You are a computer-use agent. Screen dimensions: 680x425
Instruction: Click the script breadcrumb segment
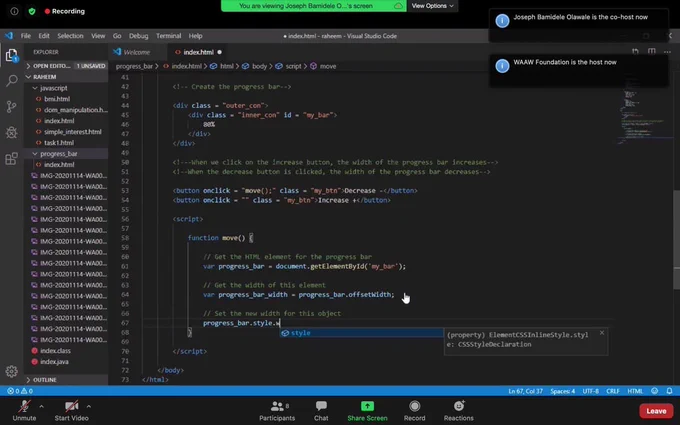(293, 66)
